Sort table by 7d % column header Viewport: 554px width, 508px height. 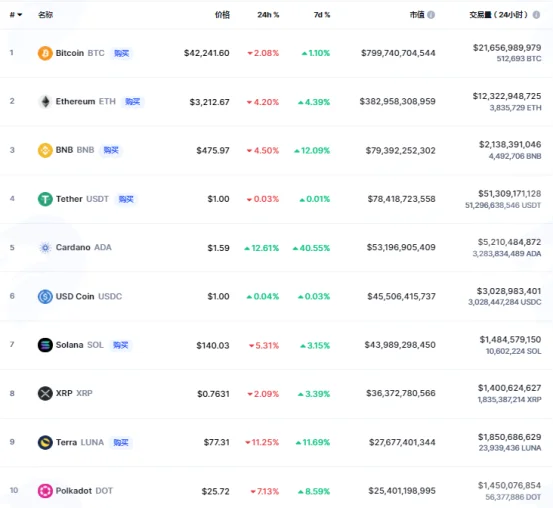tap(322, 15)
